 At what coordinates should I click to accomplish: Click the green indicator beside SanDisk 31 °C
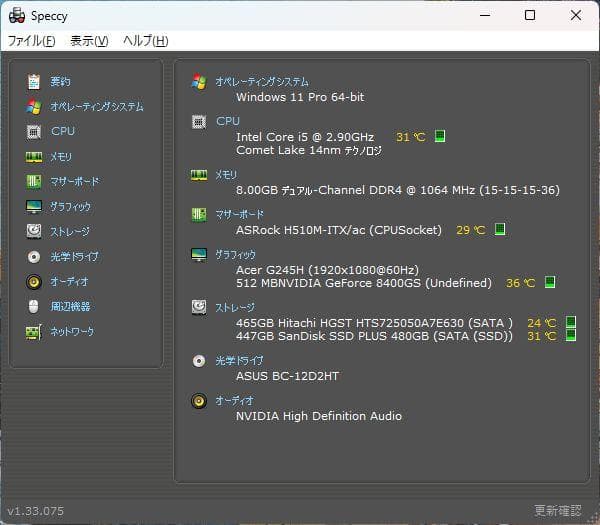(571, 335)
